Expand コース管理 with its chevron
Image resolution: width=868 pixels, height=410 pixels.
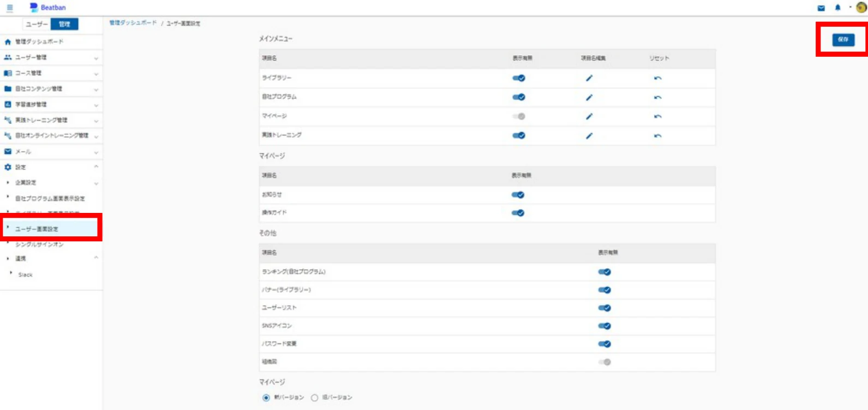96,74
